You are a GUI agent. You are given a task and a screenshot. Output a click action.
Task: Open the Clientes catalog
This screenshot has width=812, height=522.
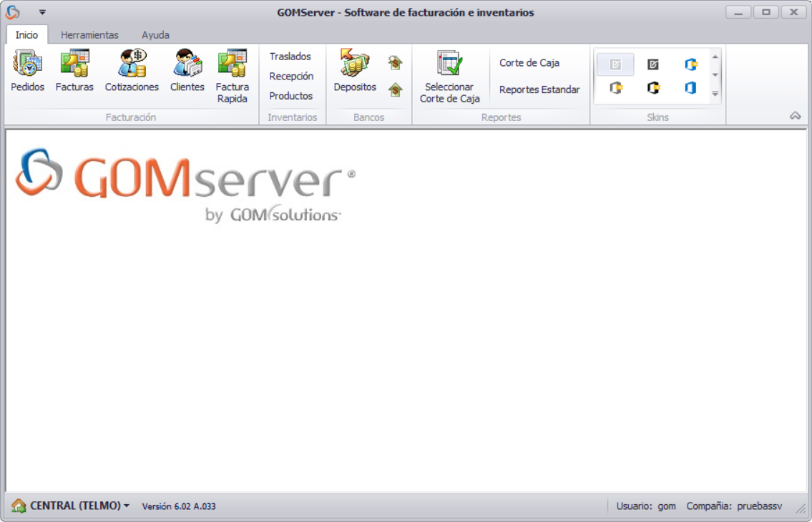tap(186, 71)
